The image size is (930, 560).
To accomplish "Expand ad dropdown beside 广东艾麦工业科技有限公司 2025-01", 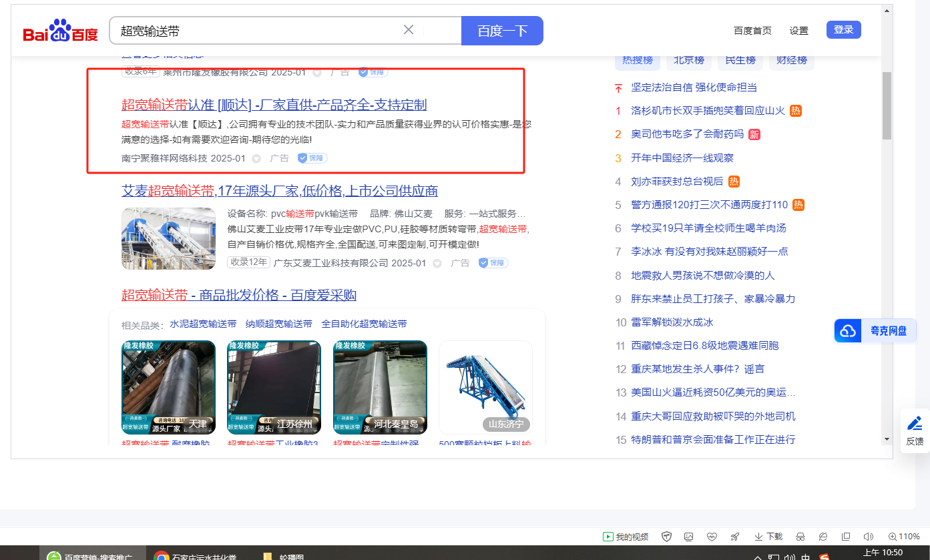I will point(437,264).
